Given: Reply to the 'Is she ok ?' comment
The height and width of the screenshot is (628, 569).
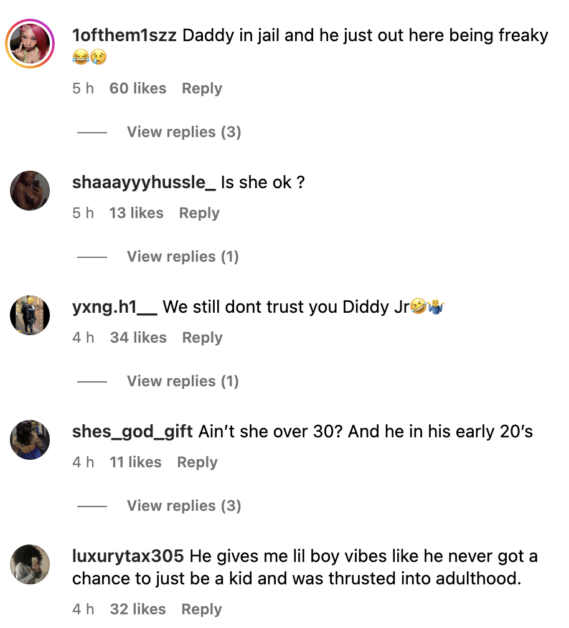Looking at the screenshot, I should 199,213.
